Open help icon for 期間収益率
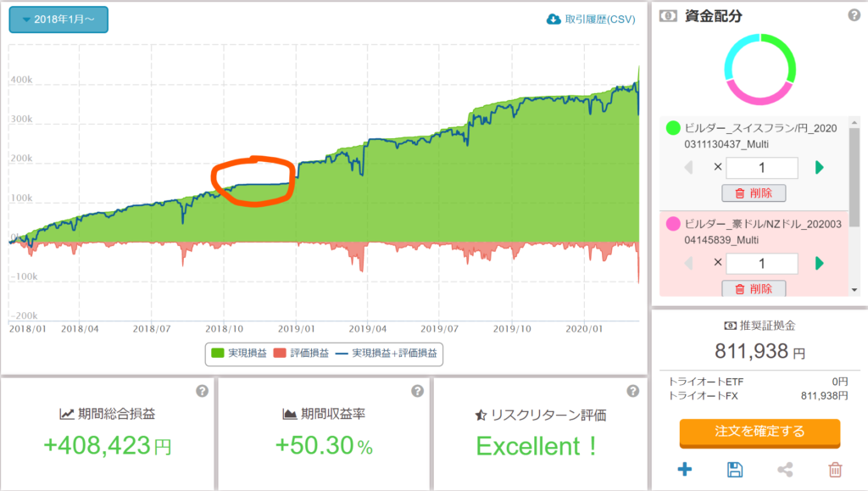The width and height of the screenshot is (868, 491). point(417,391)
